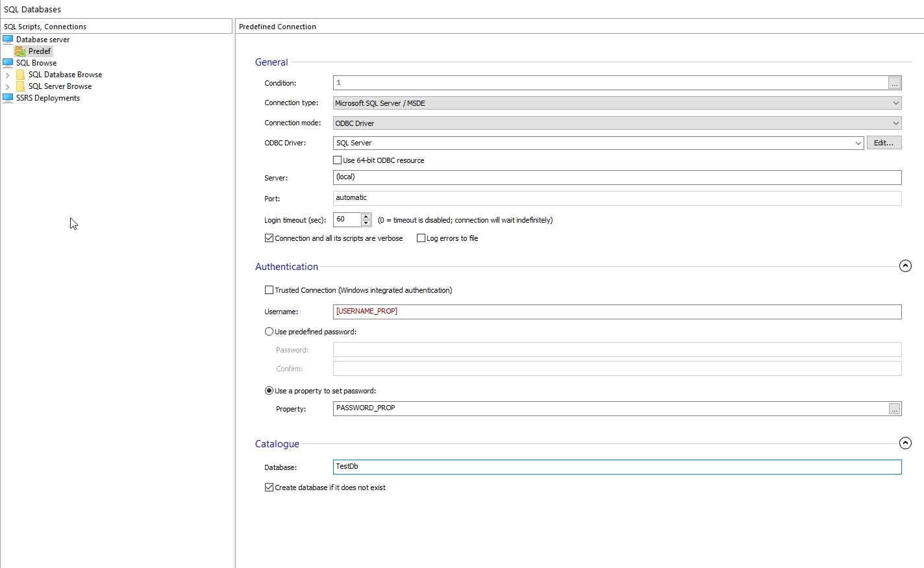
Task: Increase the Login timeout value
Action: tap(366, 217)
